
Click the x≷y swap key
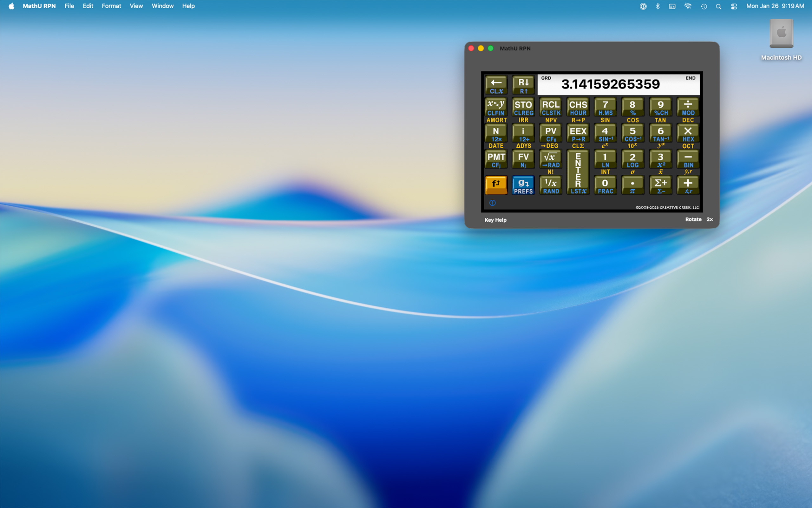click(x=496, y=107)
